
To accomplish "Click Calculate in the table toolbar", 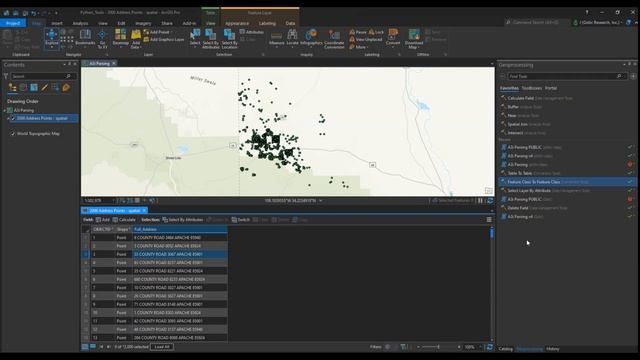I will coord(124,220).
